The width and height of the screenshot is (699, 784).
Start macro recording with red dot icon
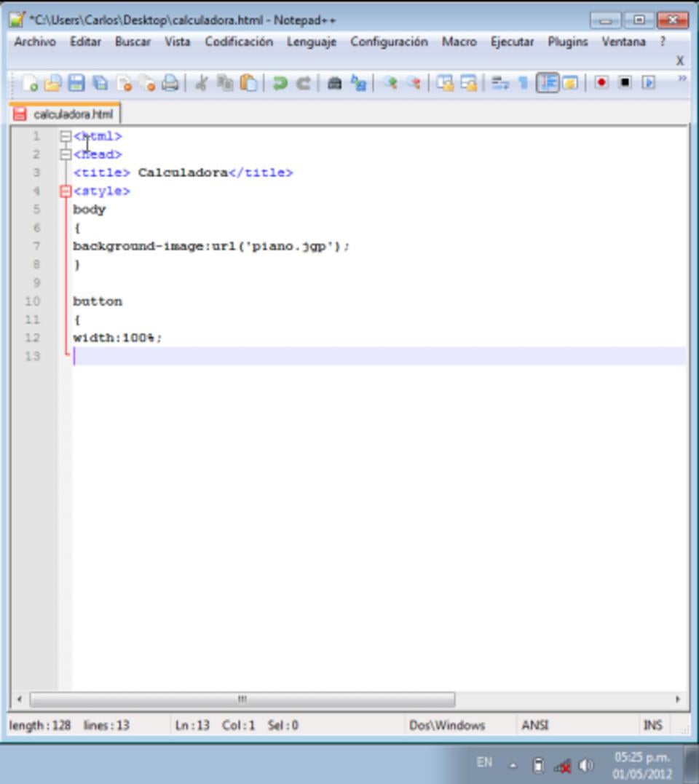coord(601,82)
